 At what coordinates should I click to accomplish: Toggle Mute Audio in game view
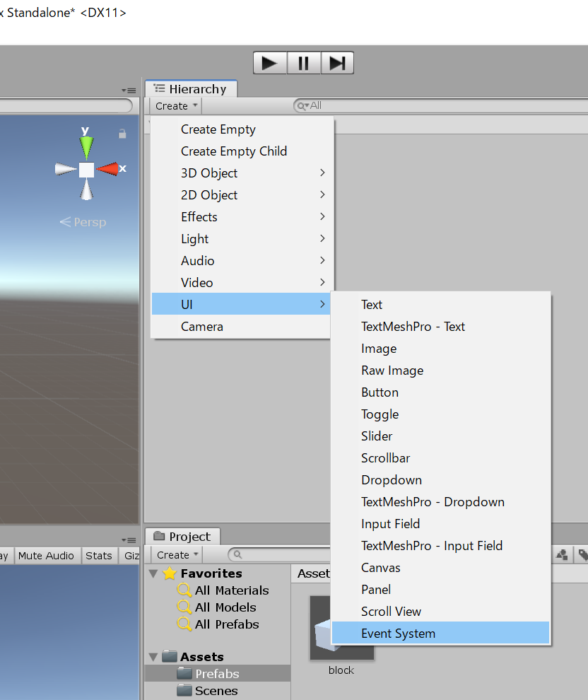coord(46,556)
